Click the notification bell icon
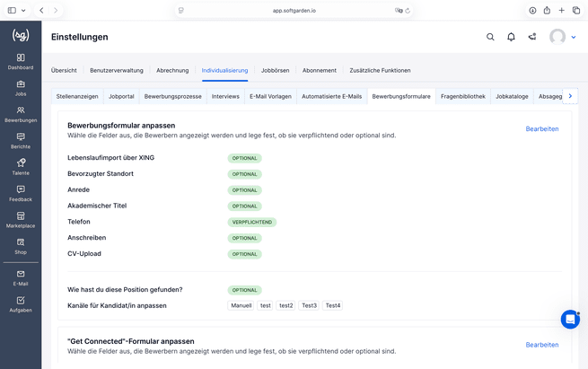The width and height of the screenshot is (588, 369). [x=511, y=37]
